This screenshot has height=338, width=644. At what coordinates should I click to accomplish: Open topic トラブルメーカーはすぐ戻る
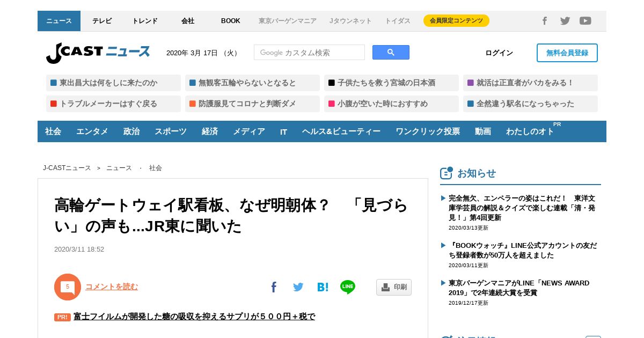[x=113, y=104]
